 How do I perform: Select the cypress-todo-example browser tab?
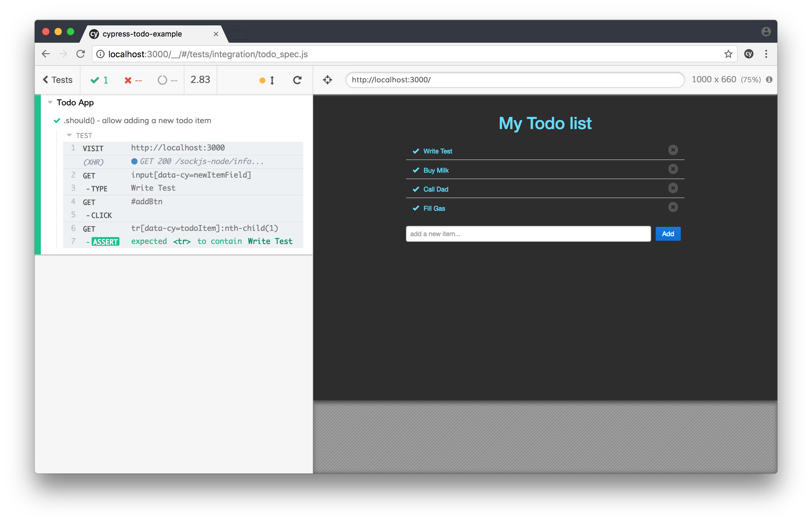click(143, 34)
